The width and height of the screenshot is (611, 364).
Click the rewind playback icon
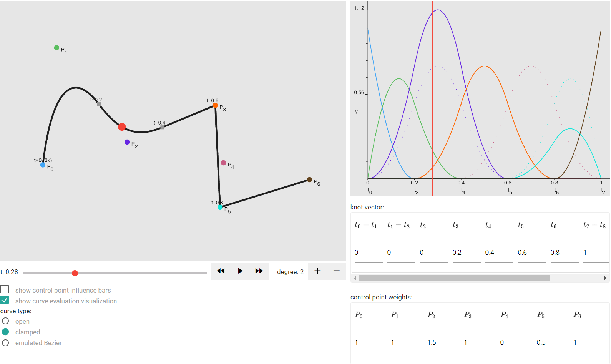(221, 271)
